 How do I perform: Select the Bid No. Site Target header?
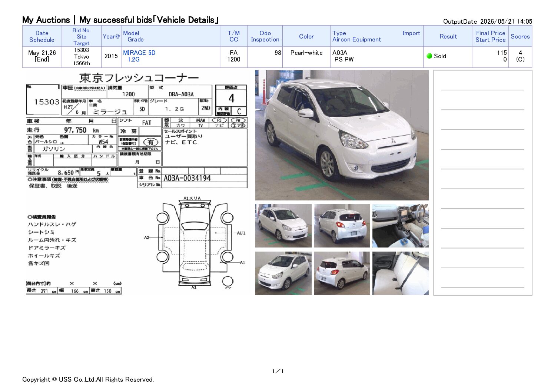tap(82, 36)
